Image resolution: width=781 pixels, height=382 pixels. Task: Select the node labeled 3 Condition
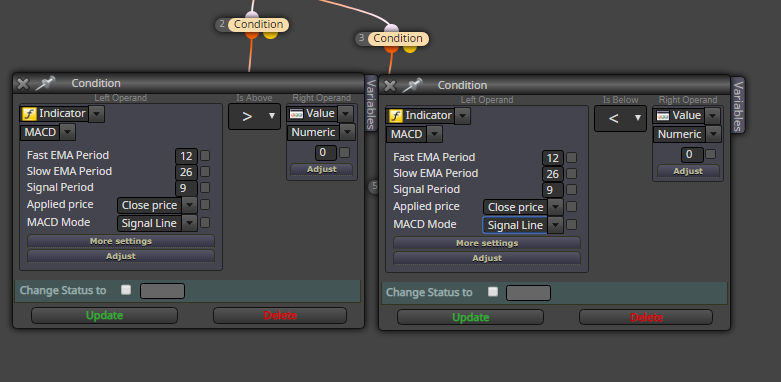pos(392,38)
